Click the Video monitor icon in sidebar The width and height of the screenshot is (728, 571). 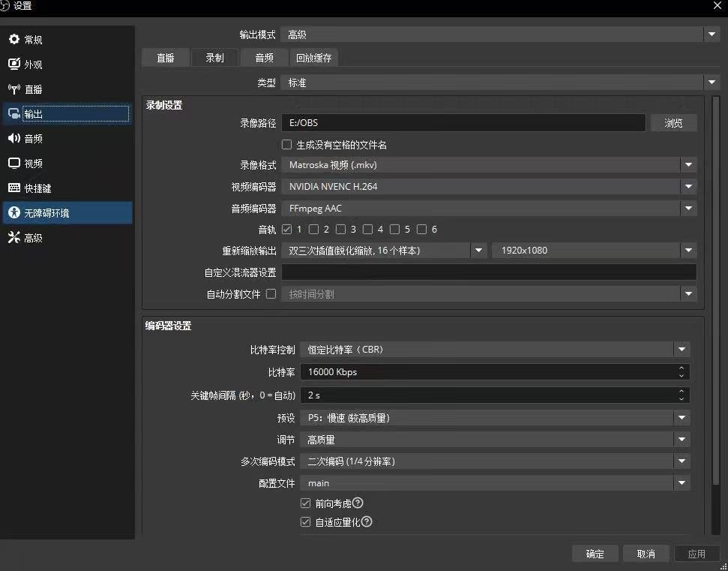pos(14,163)
